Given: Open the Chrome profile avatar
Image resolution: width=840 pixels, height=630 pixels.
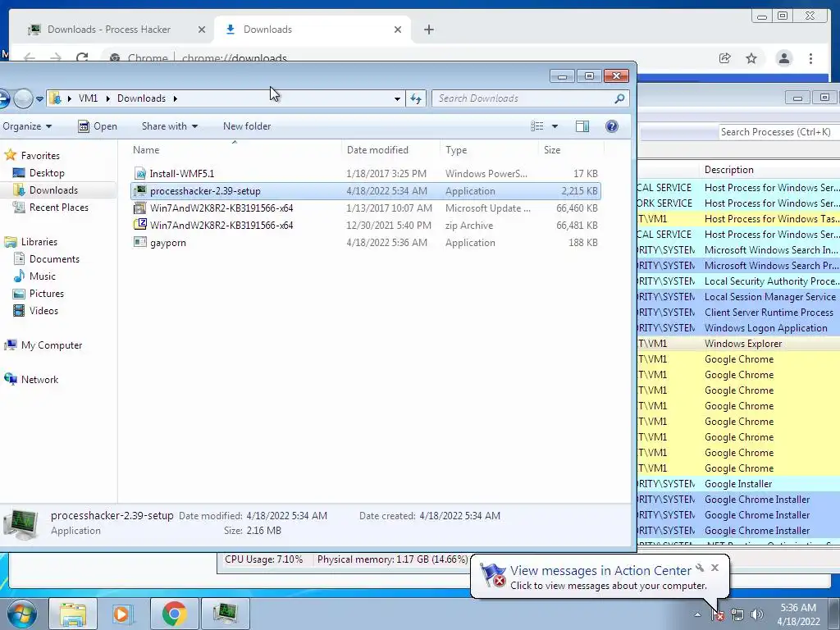Looking at the screenshot, I should [x=783, y=58].
